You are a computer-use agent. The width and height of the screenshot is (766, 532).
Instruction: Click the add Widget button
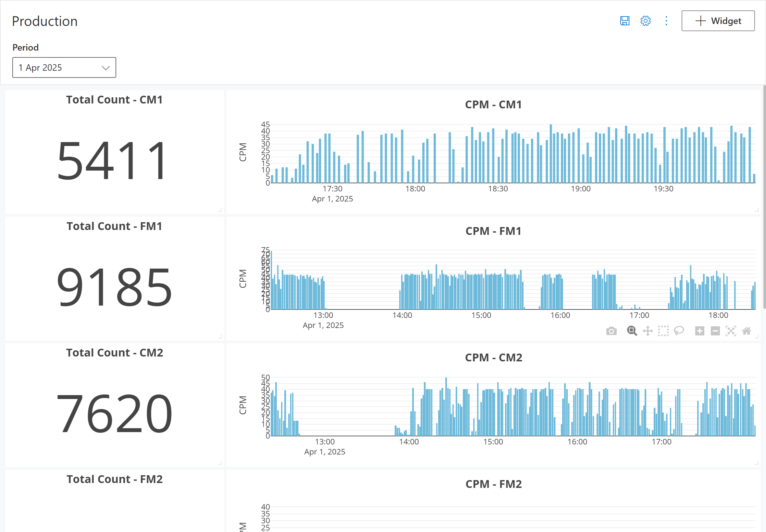tap(718, 21)
